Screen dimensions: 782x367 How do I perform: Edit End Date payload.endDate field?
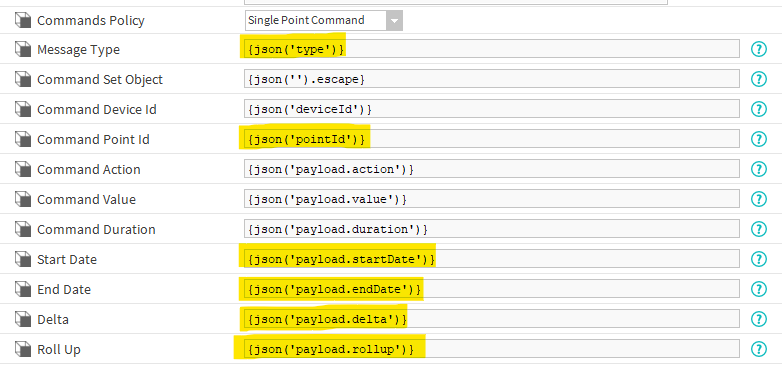click(x=492, y=289)
